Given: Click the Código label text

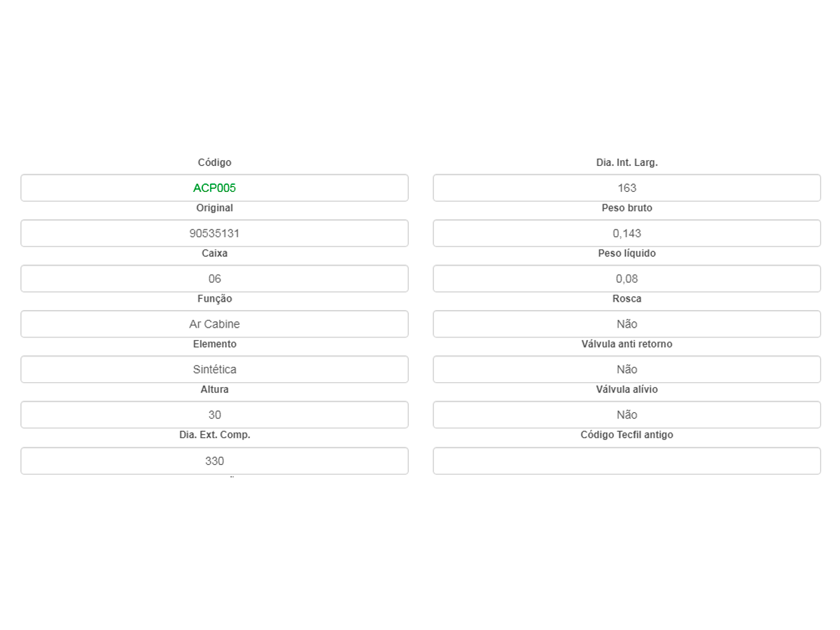Looking at the screenshot, I should [x=214, y=162].
